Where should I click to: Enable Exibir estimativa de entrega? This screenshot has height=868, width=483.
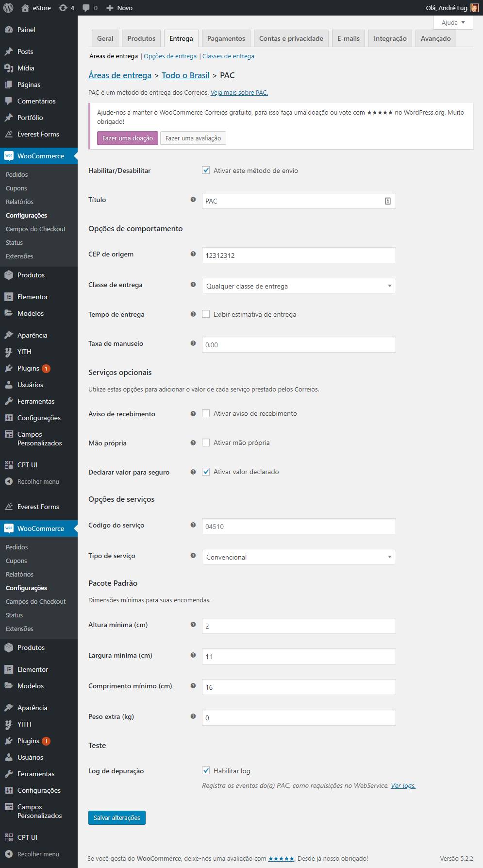(206, 314)
